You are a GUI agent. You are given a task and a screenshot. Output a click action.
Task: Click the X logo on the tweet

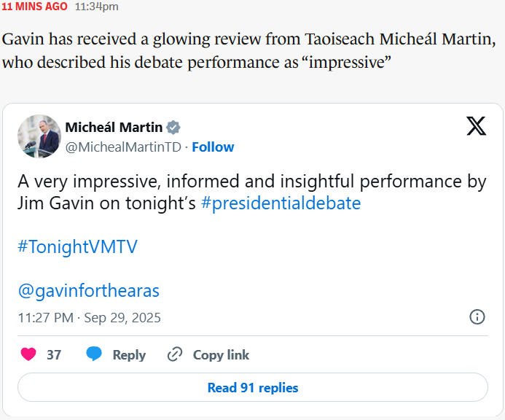(x=476, y=127)
